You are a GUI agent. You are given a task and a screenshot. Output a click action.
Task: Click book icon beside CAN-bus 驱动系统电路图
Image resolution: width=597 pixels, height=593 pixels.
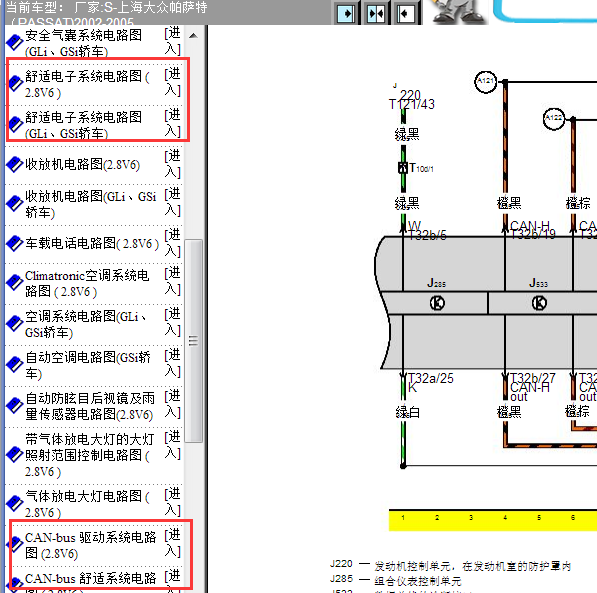pos(14,545)
